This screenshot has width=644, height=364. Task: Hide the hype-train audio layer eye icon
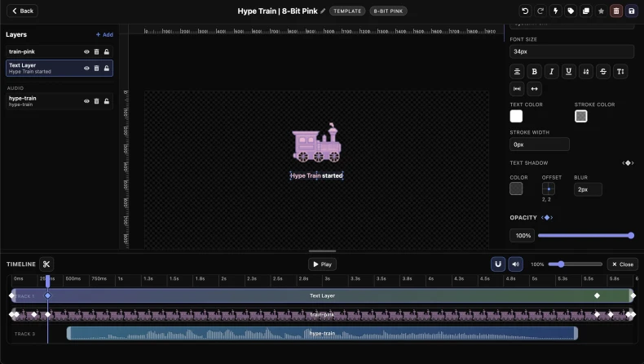pyautogui.click(x=86, y=101)
